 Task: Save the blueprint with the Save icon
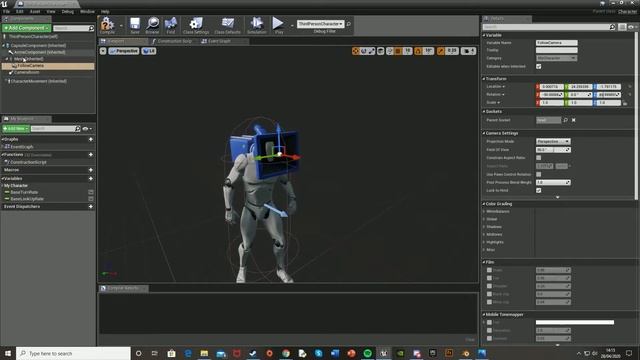click(135, 25)
